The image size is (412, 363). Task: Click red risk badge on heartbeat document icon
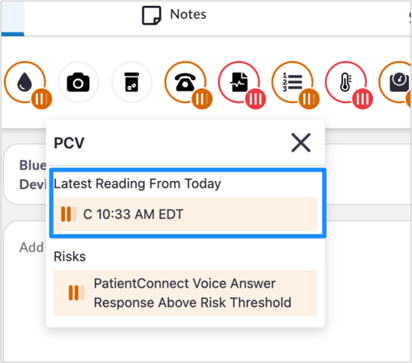click(x=256, y=99)
